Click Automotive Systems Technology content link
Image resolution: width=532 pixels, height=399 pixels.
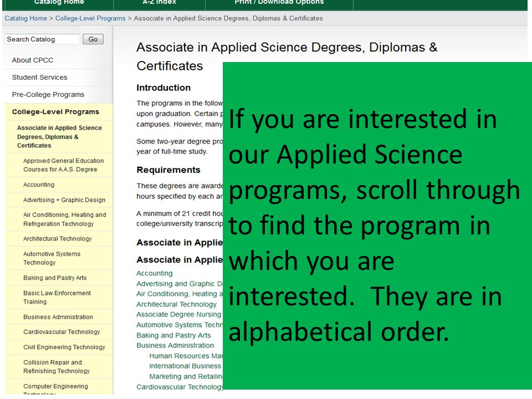[180, 325]
